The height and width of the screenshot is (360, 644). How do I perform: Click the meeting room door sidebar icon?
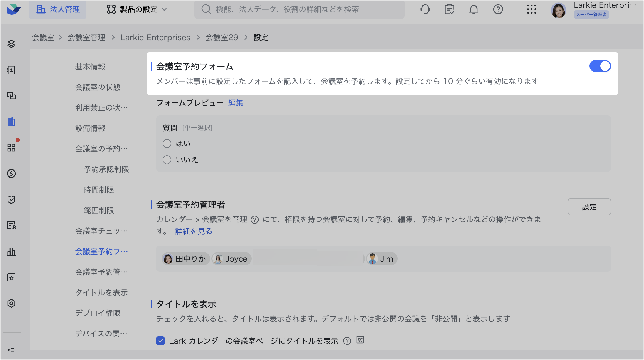[11, 122]
